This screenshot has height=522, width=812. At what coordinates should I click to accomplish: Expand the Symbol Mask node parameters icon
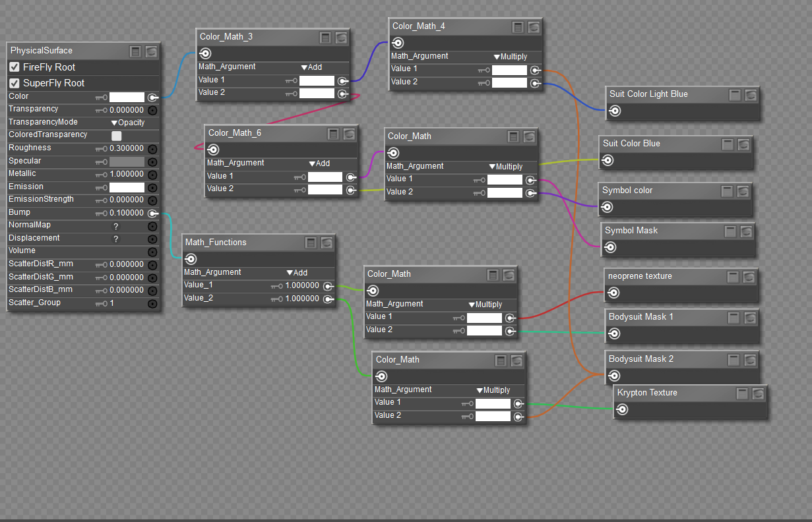[x=730, y=231]
